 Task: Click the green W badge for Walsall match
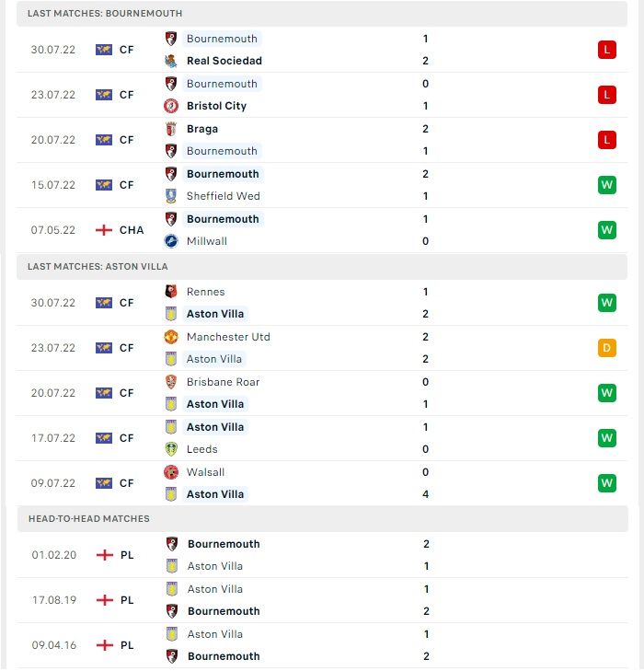tap(607, 483)
